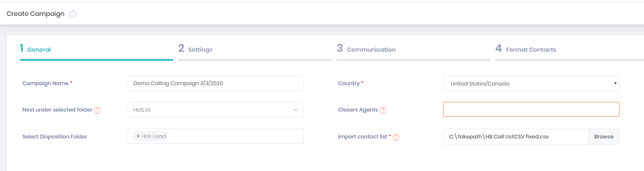Click the help icon beside Closers Agents
644x171 pixels.
point(383,110)
